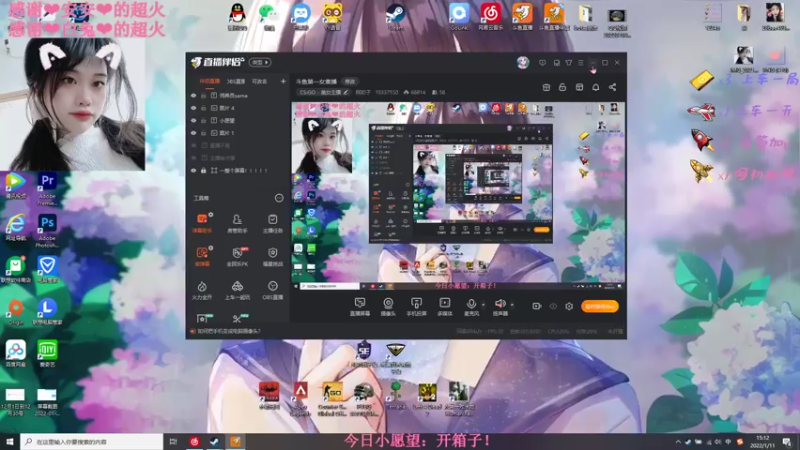
Task: Open QQ penguin desktop icon
Action: tap(237, 17)
